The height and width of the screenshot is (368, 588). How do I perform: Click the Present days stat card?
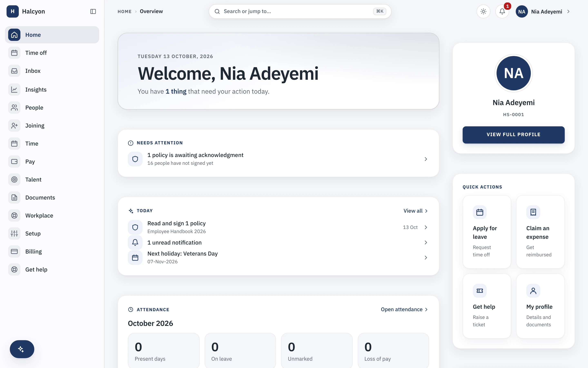tap(164, 350)
